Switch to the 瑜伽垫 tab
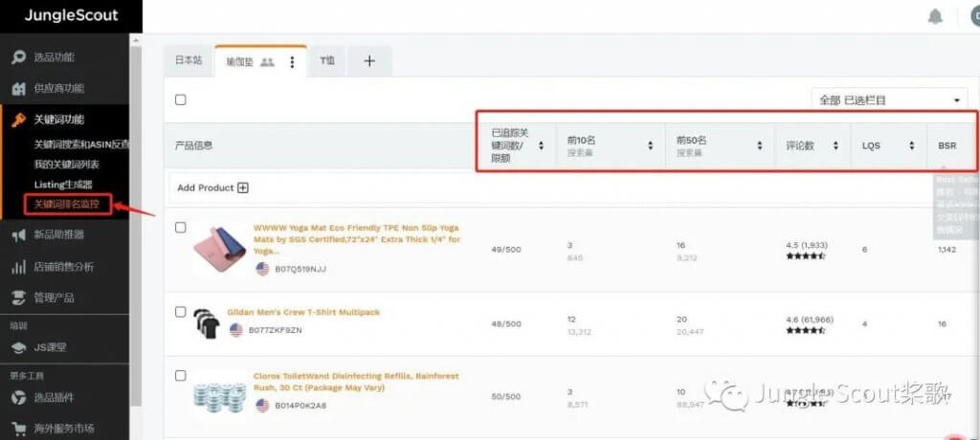 pyautogui.click(x=239, y=62)
